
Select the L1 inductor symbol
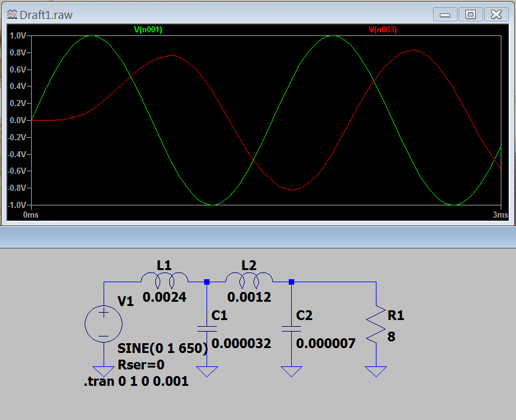tap(164, 280)
